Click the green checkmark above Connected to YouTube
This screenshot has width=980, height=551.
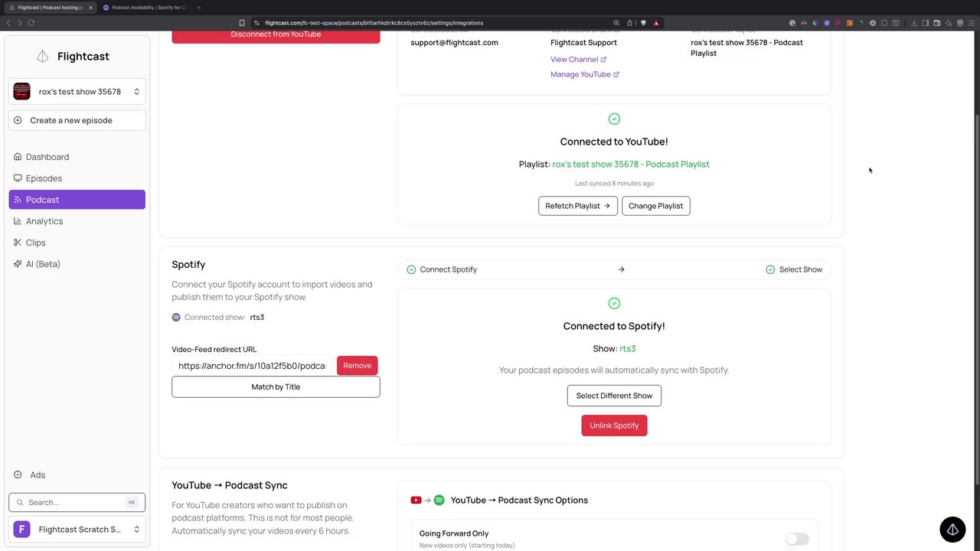pos(614,119)
